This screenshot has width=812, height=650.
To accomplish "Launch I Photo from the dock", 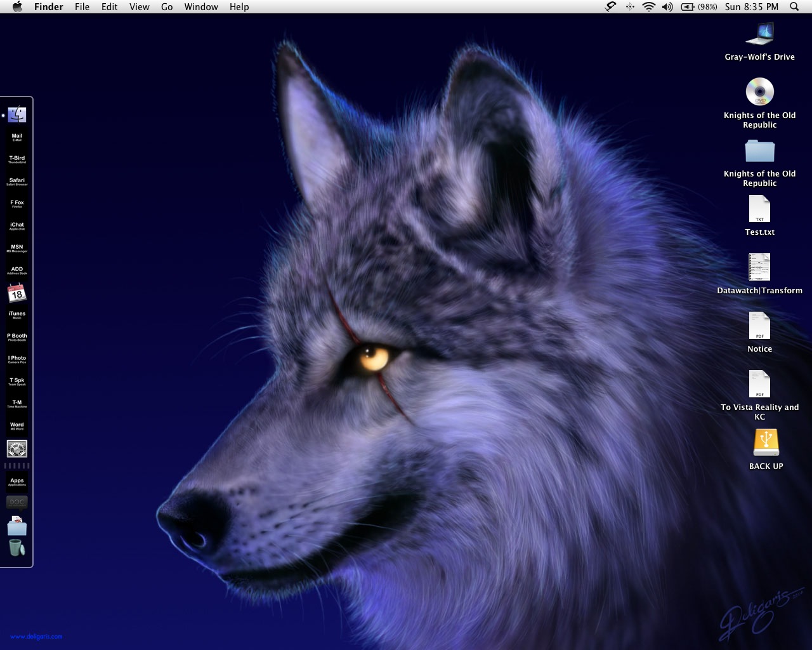I will [17, 359].
